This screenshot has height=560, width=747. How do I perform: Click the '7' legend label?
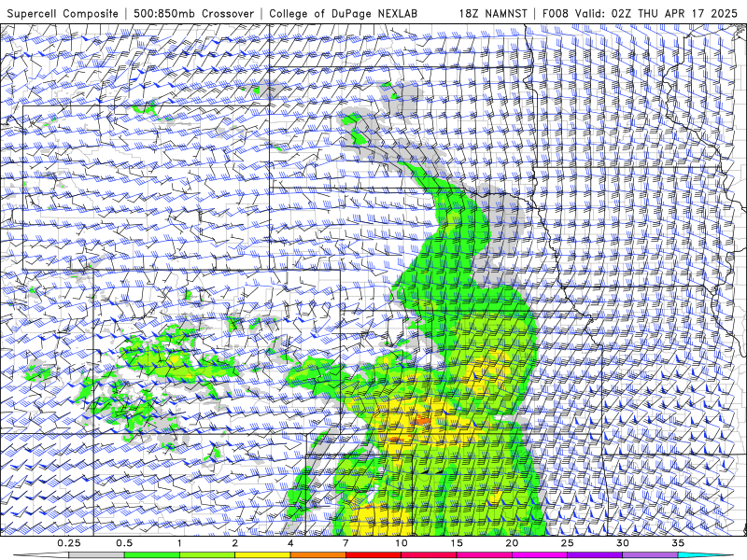345,543
